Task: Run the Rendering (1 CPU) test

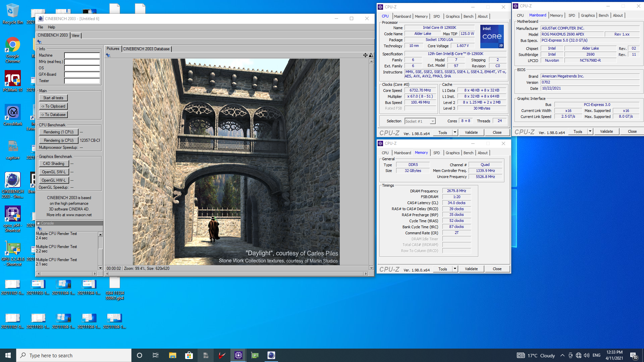Action: coord(59,132)
